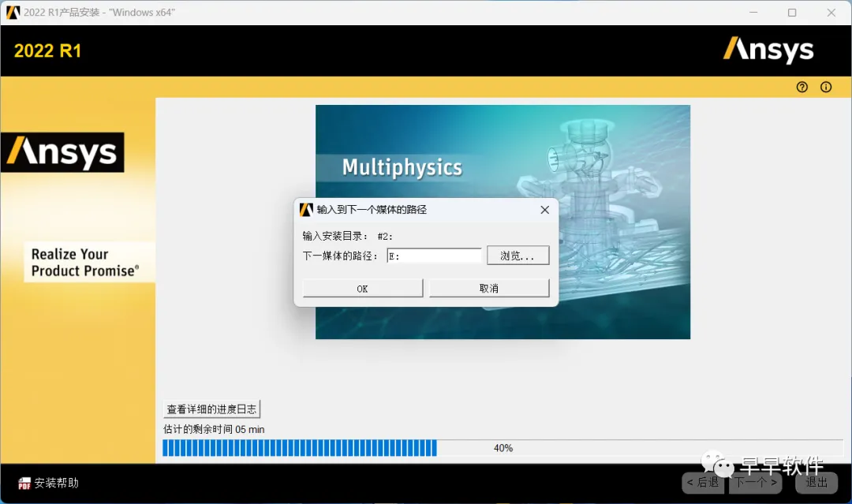Screen dimensions: 852x504
Task: Click the 取消 cancel button
Action: [489, 289]
